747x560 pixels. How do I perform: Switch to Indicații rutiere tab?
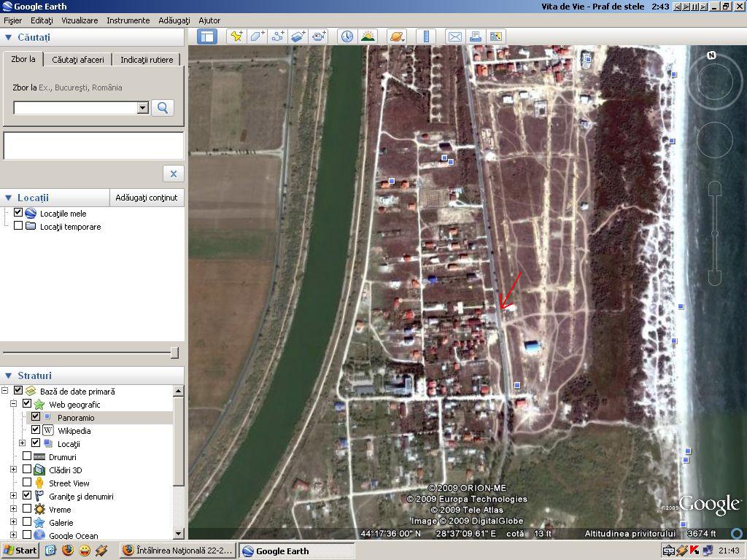pyautogui.click(x=147, y=60)
